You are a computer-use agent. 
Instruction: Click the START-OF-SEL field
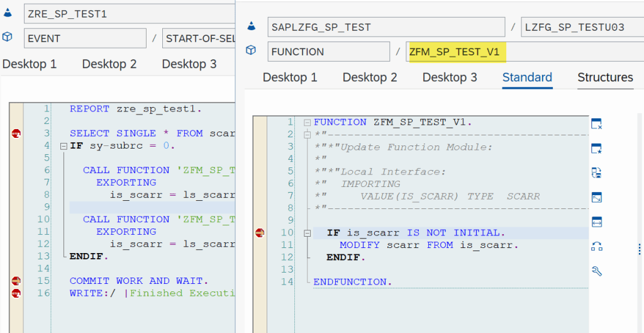199,38
